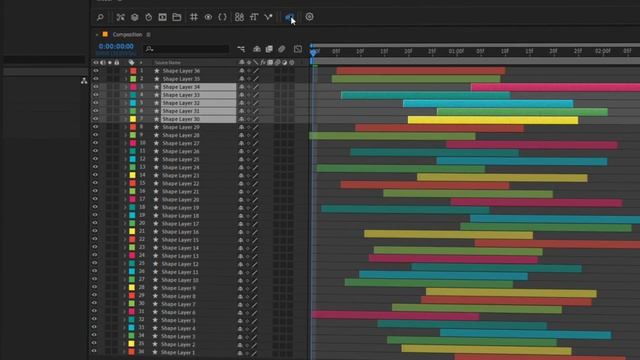The height and width of the screenshot is (360, 640).
Task: Click the curly braces expression icon
Action: (222, 17)
